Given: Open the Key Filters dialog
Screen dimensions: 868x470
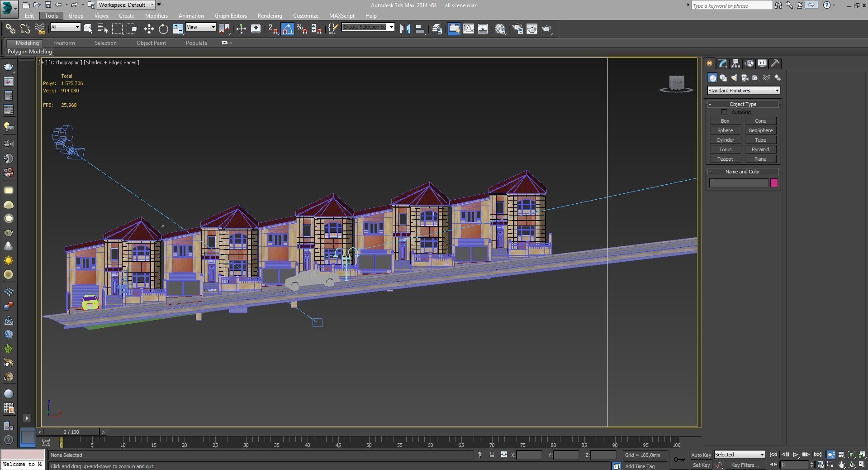Looking at the screenshot, I should (745, 465).
